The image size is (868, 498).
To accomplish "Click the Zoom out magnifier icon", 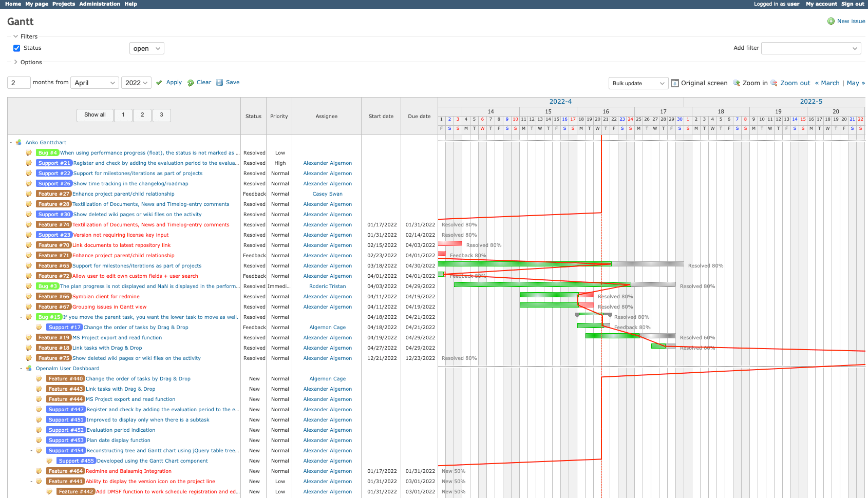I will pyautogui.click(x=774, y=83).
